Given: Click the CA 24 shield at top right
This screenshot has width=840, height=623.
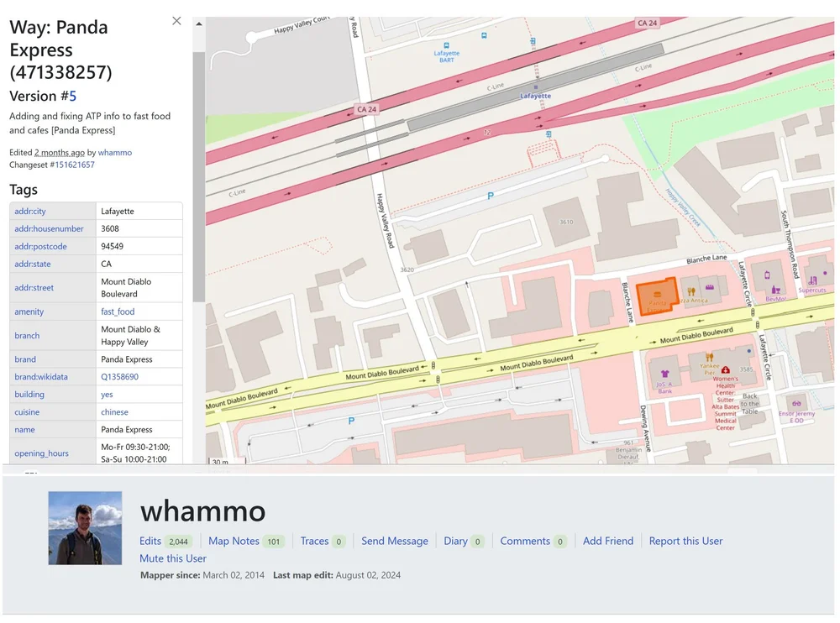Looking at the screenshot, I should click(x=647, y=23).
